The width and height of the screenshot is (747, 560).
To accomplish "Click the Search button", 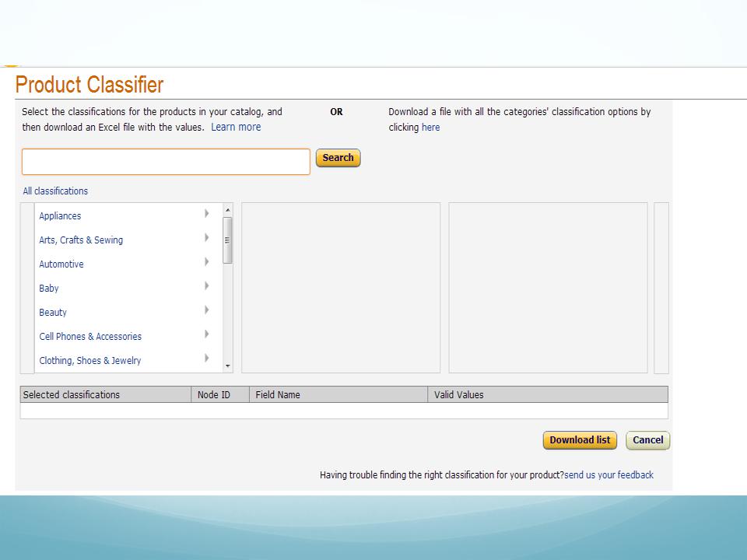I will pos(338,158).
